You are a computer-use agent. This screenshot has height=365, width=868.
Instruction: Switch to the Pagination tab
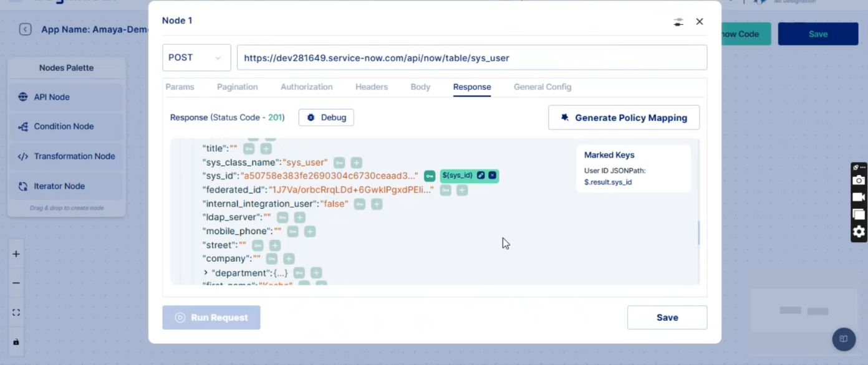coord(238,87)
